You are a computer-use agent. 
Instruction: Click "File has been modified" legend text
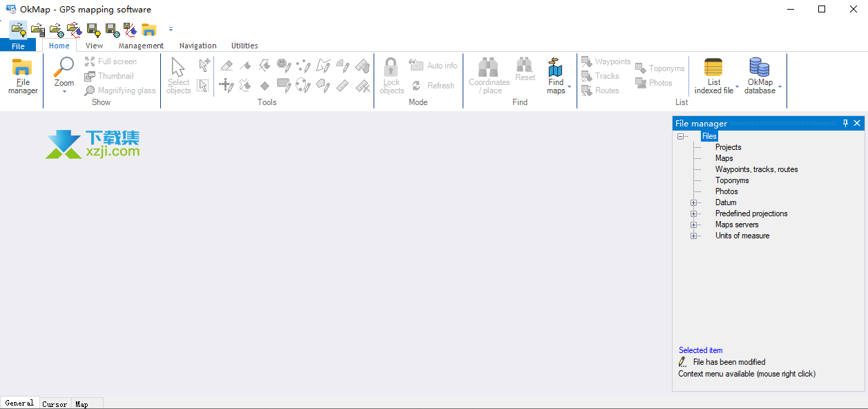[x=729, y=362]
